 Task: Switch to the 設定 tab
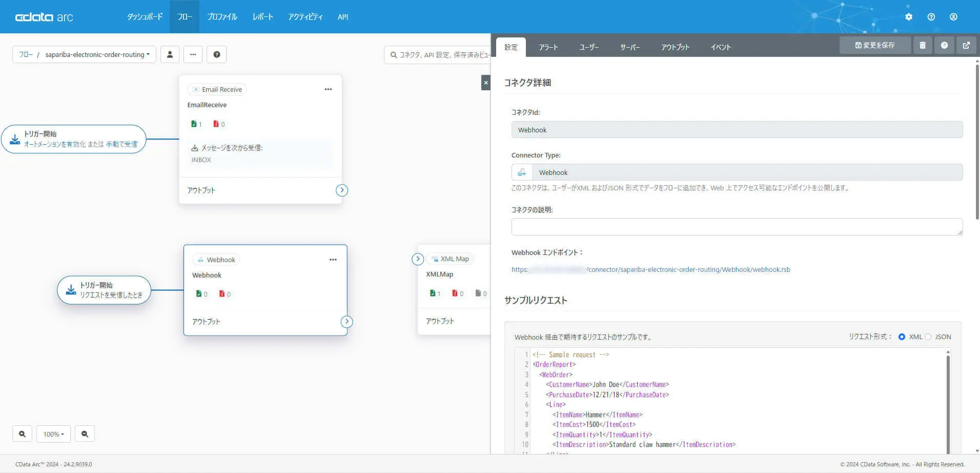coord(511,47)
